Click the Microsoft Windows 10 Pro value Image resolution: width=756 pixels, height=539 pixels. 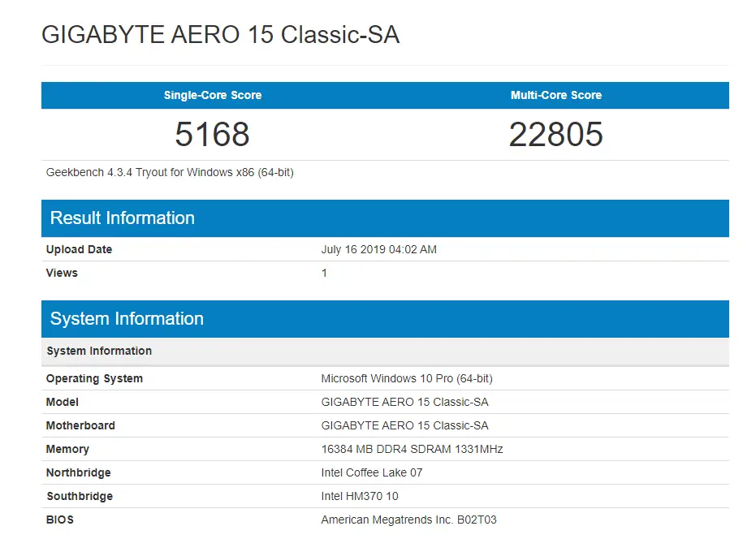(407, 378)
